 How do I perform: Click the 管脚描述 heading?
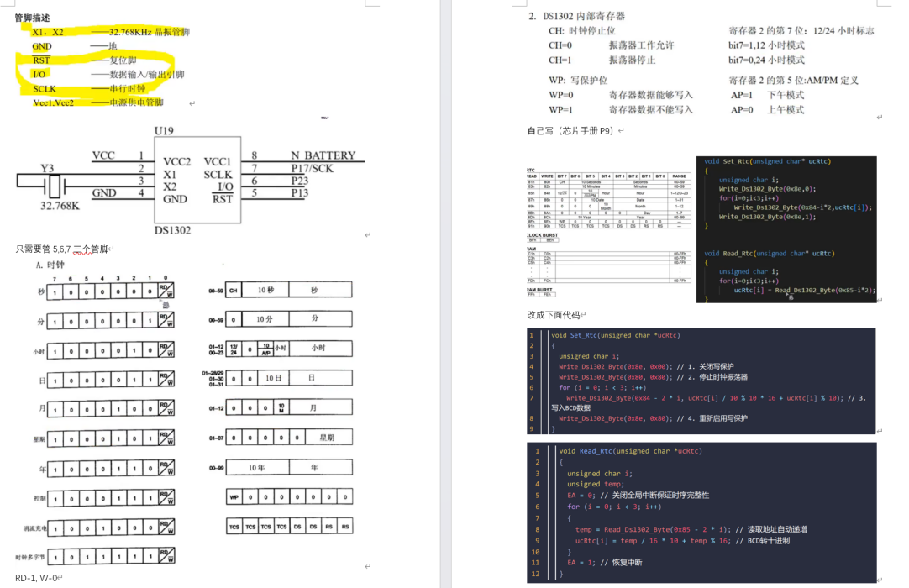tap(32, 18)
